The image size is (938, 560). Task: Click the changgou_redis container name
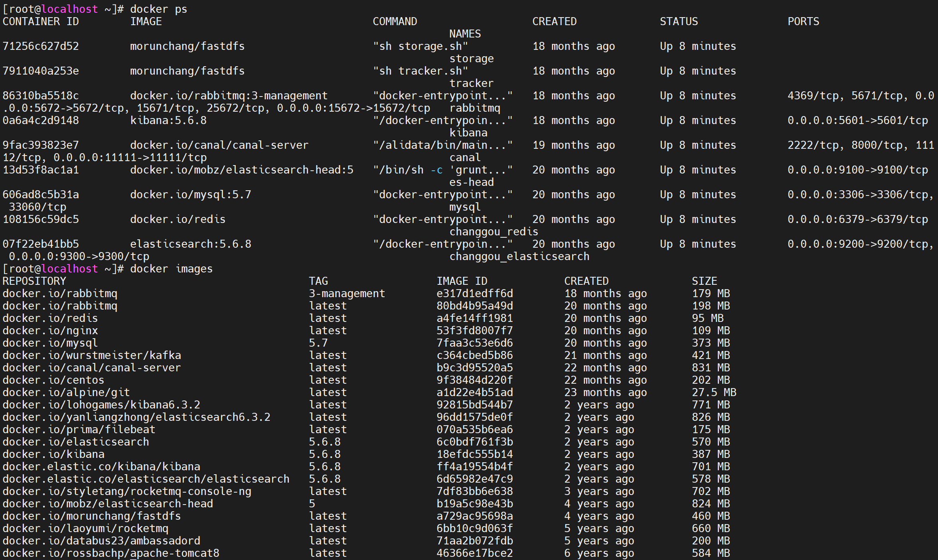[494, 232]
